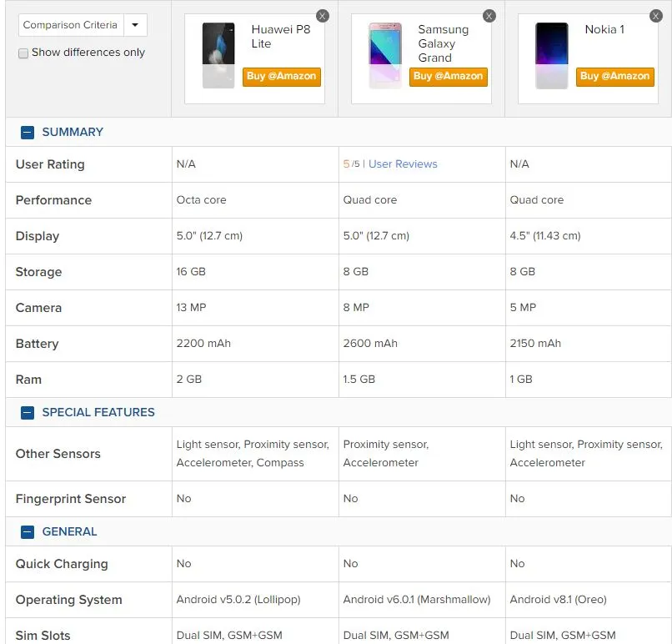Viewport: 672px width, 644px height.
Task: Click the 4.5" (11.43 cm) display value
Action: tap(544, 236)
